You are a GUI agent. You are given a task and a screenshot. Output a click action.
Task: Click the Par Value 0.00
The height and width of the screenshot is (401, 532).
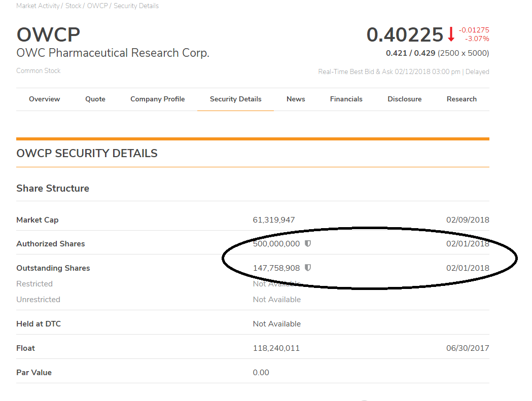coord(261,373)
